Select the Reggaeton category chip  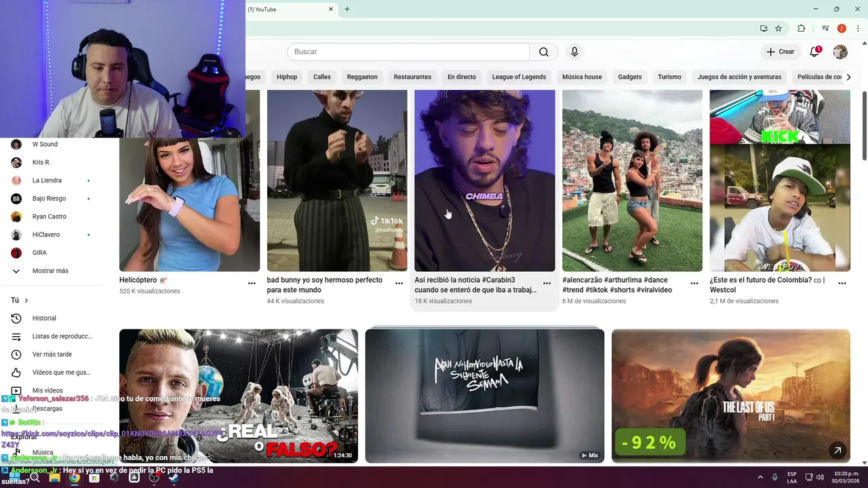(x=362, y=77)
